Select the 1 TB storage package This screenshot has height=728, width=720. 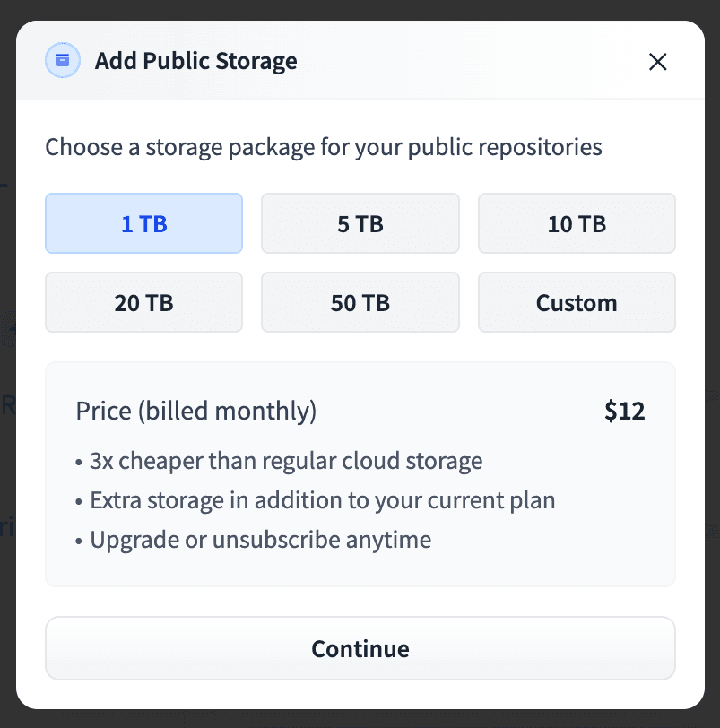click(143, 223)
